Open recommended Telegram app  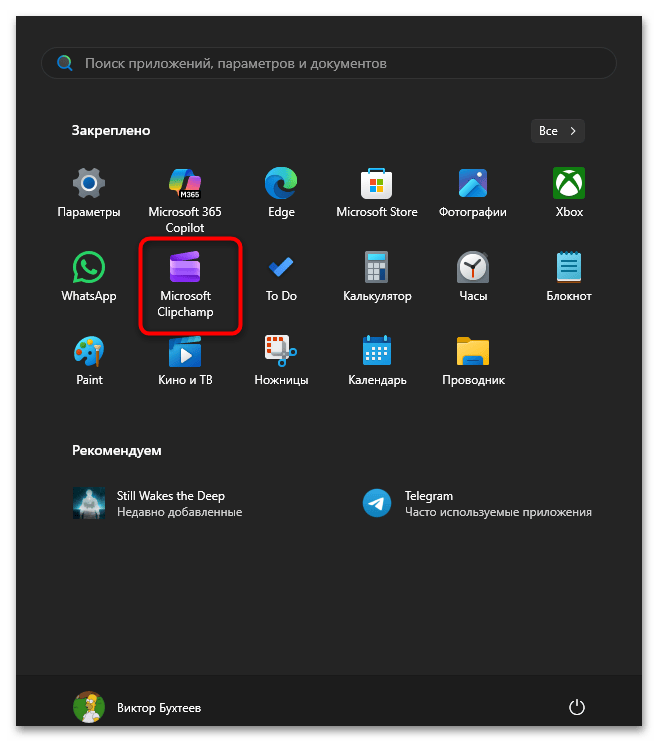(477, 504)
